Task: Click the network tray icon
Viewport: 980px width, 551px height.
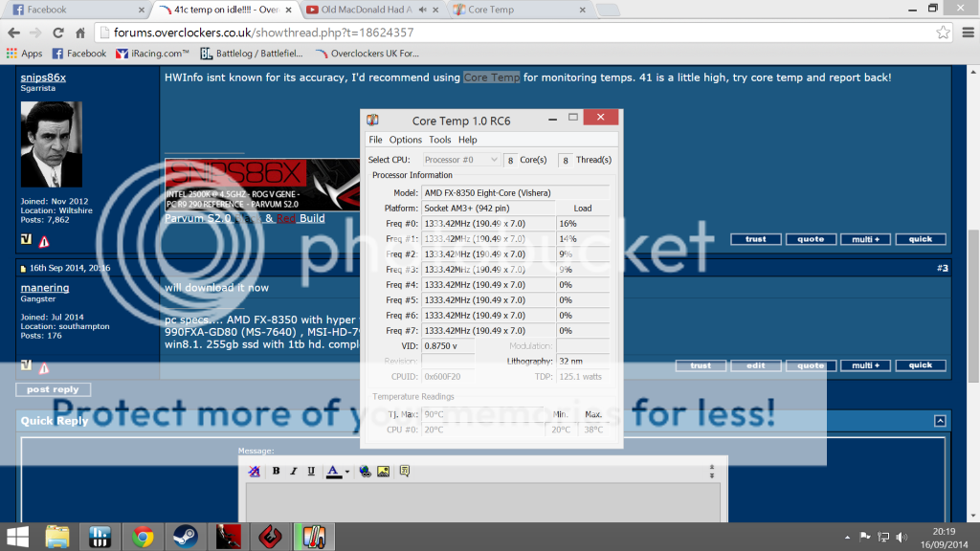Action: point(883,537)
